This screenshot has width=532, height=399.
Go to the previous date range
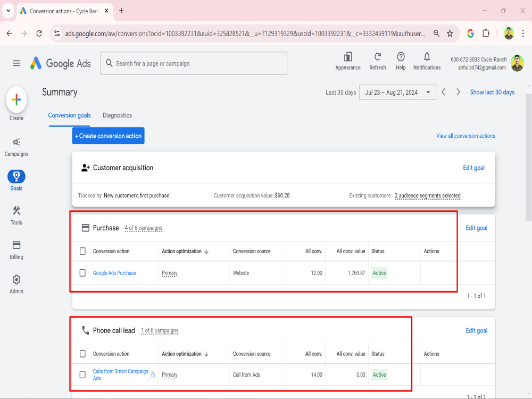coord(444,92)
